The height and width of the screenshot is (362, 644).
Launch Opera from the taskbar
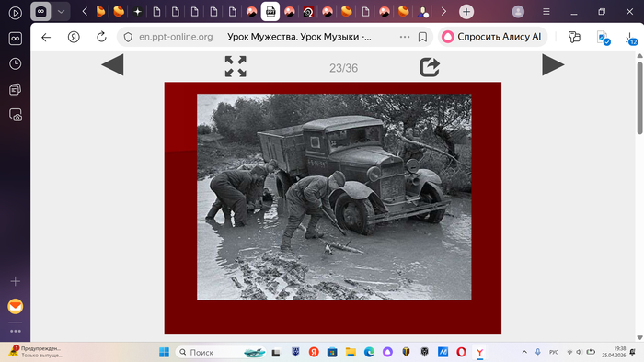[461, 352]
